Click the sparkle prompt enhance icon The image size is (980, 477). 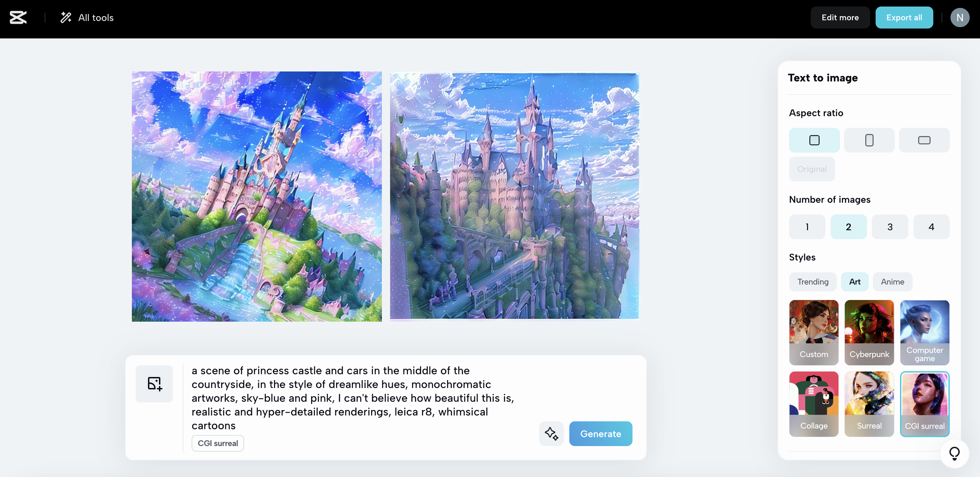[x=551, y=433]
